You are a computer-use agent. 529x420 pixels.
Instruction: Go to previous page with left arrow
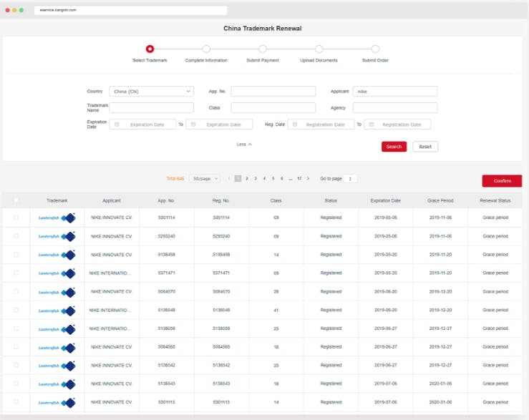pyautogui.click(x=229, y=178)
